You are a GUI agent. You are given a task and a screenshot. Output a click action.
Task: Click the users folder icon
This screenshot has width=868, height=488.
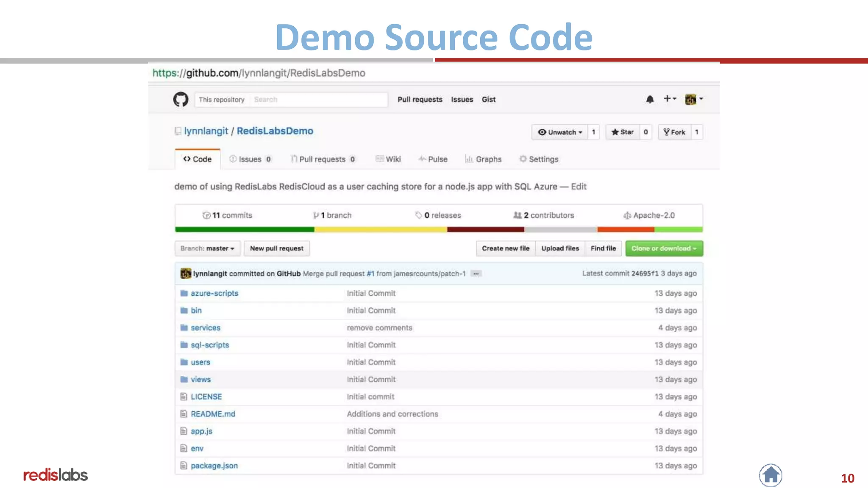pos(184,362)
